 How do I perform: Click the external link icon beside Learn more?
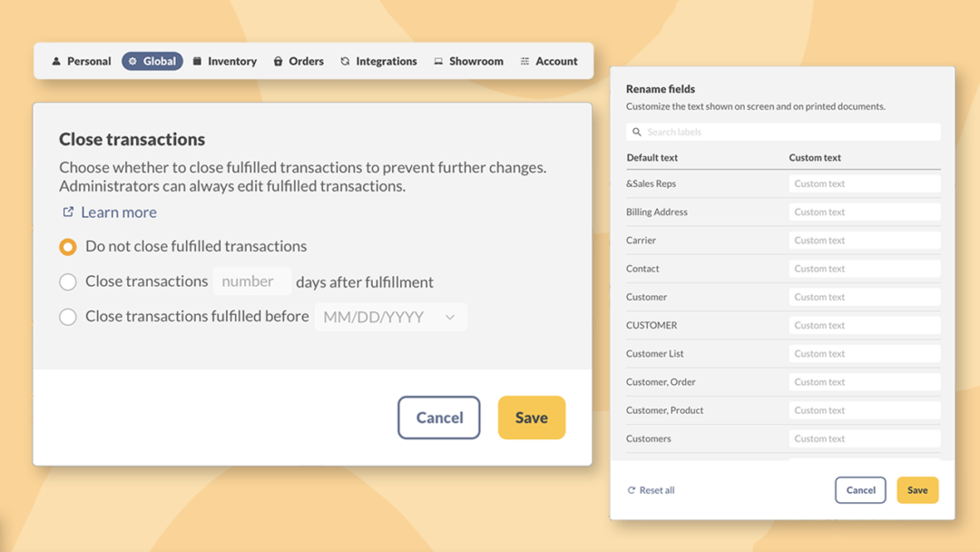pyautogui.click(x=68, y=212)
